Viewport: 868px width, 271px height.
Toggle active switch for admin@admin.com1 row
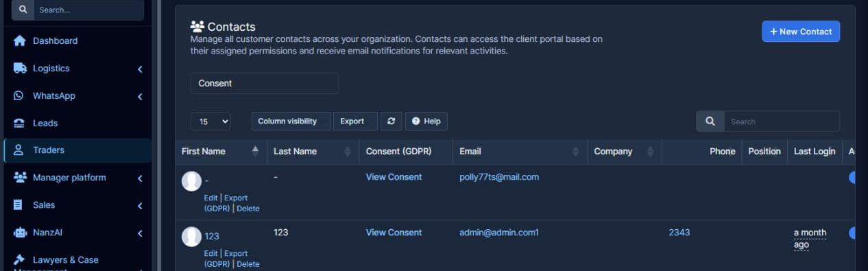852,233
